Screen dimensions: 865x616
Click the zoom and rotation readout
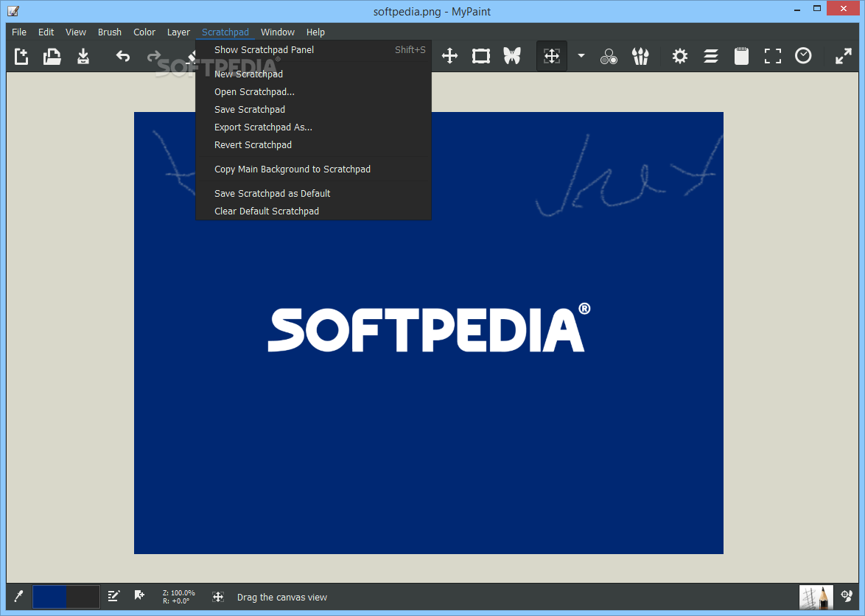coord(179,597)
